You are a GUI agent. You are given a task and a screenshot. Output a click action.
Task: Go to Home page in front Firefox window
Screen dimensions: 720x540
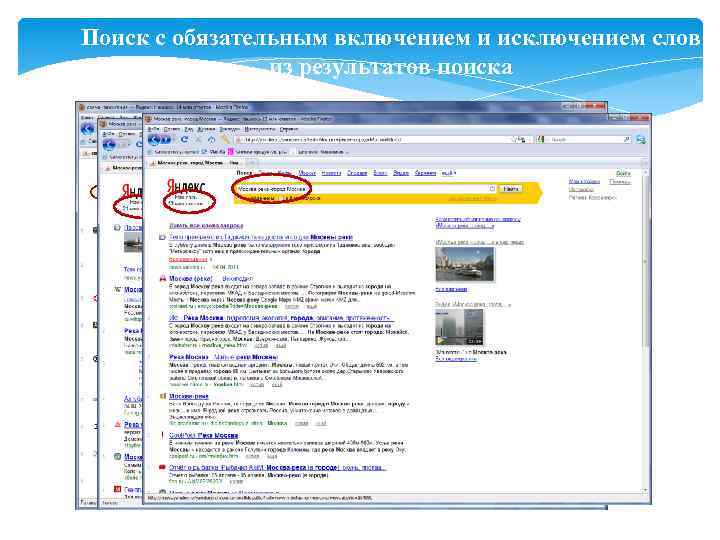[x=211, y=140]
